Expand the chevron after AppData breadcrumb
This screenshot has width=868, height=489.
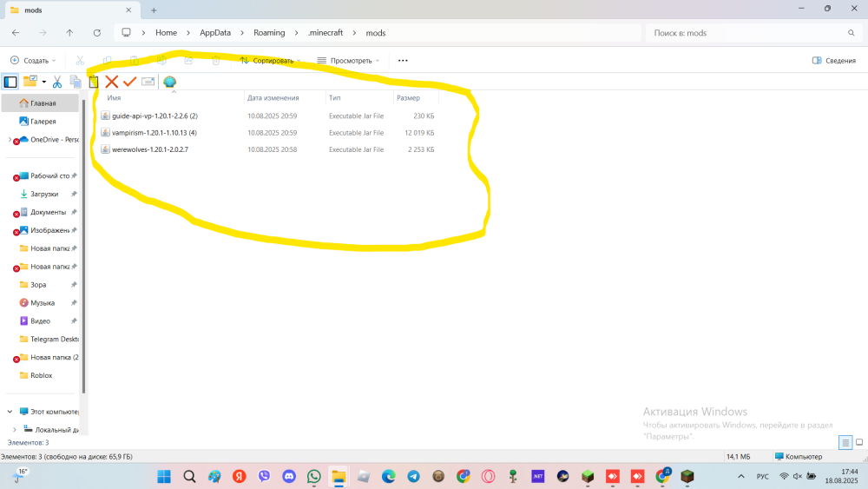pos(242,33)
